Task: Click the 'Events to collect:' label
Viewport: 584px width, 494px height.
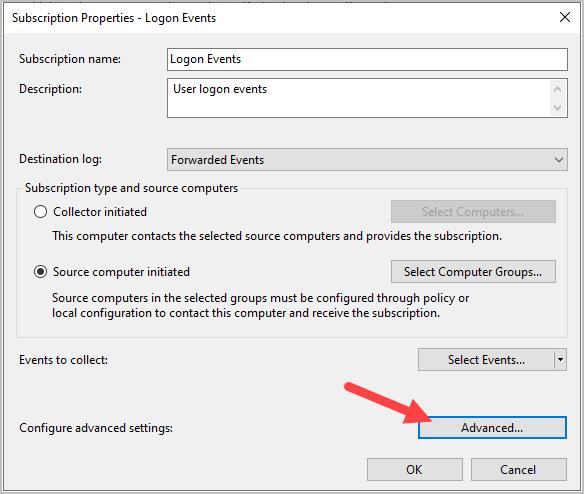Action: (63, 360)
